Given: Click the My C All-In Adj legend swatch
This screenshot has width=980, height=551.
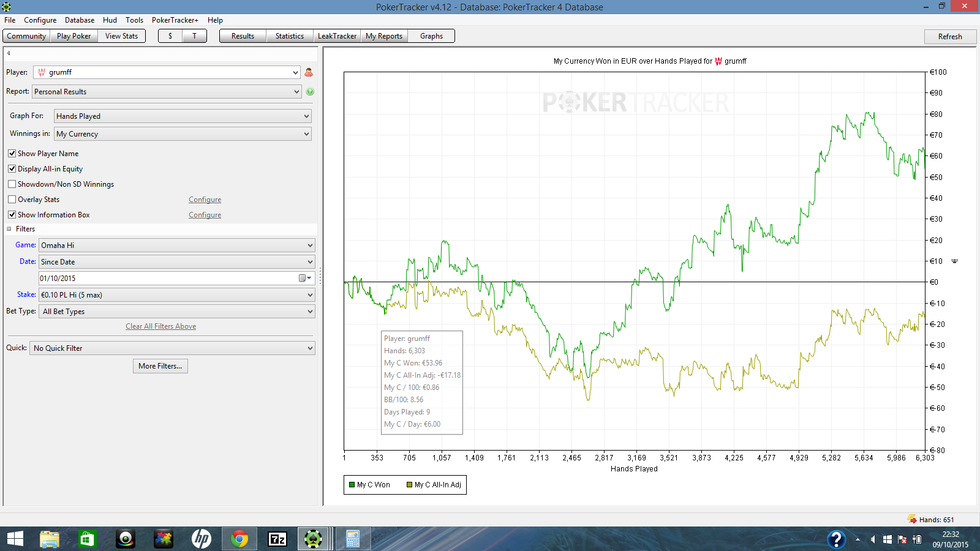Looking at the screenshot, I should coord(410,485).
